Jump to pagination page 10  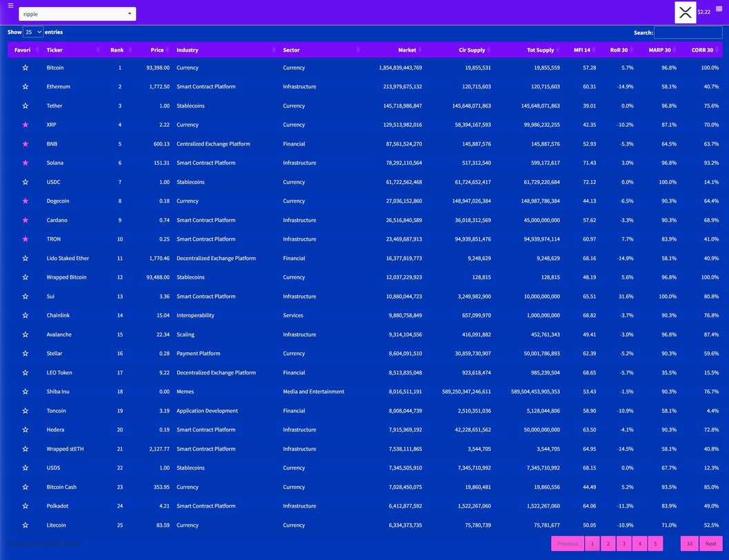(x=690, y=543)
